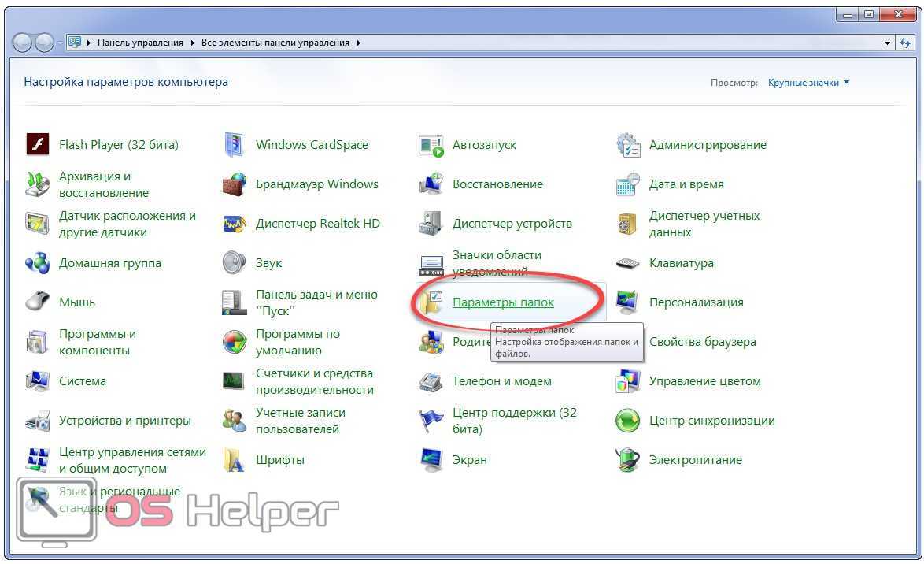
Task: Open the address bar history dropdown arrow
Action: point(888,43)
